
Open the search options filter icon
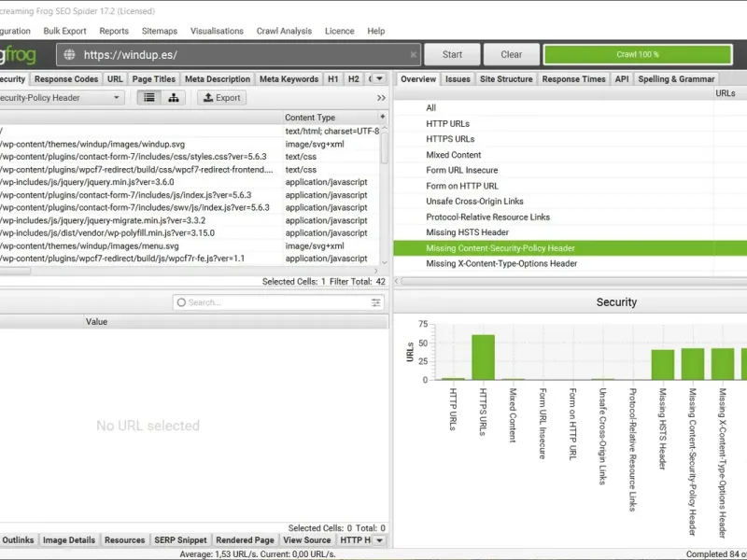point(376,302)
